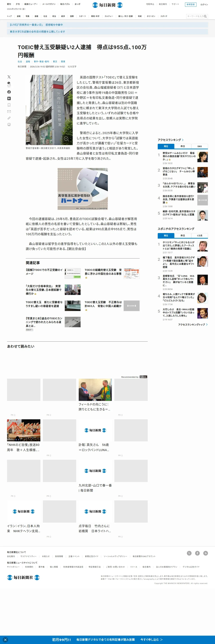Viewport: 215px width, 644px height.
Task: Select 昨日 tab in スポニチ ranking
Action: pos(183,236)
